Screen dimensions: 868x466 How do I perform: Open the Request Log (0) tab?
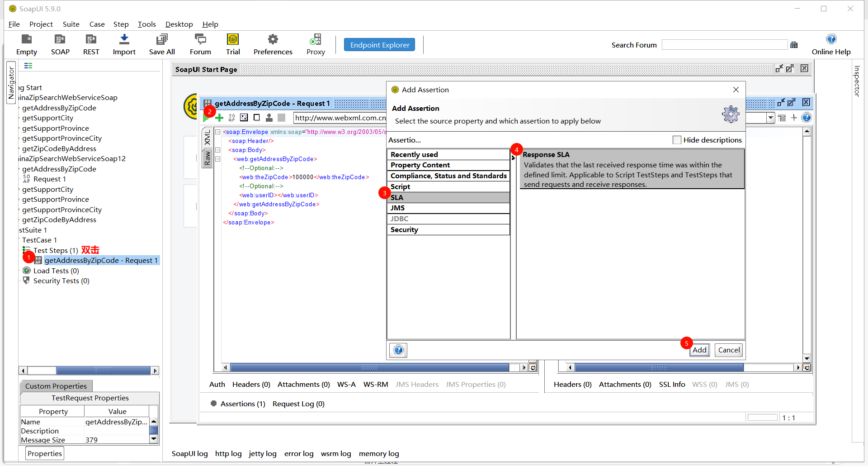298,404
